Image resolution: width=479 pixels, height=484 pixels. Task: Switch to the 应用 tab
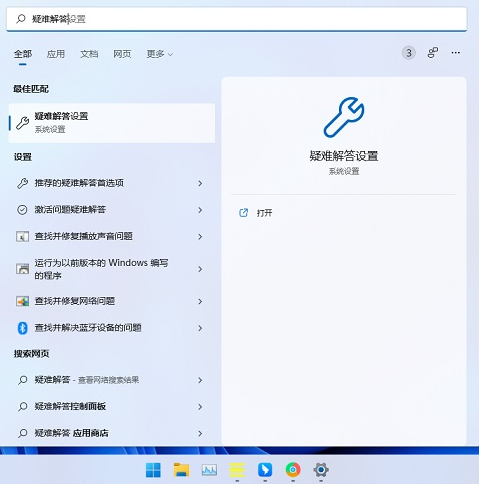(x=56, y=54)
